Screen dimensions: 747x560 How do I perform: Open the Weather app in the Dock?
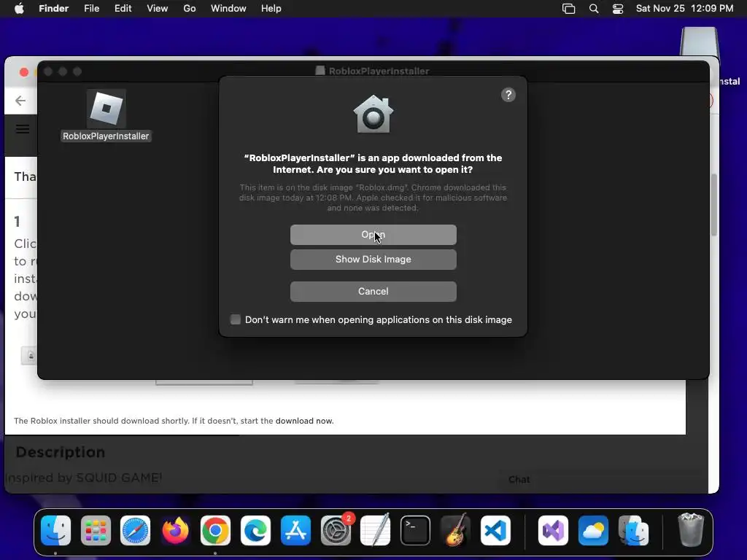pos(593,531)
